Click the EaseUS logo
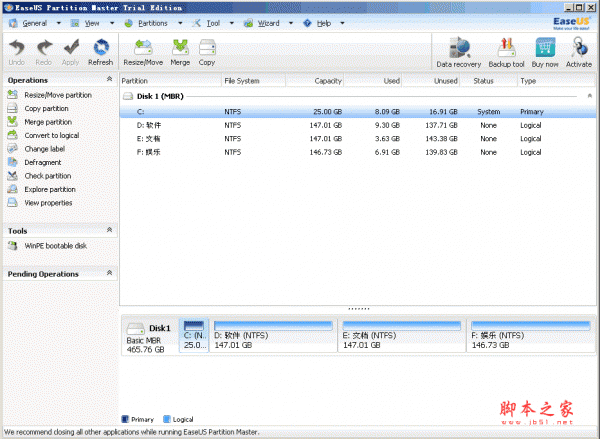This screenshot has height=439, width=600. [572, 23]
